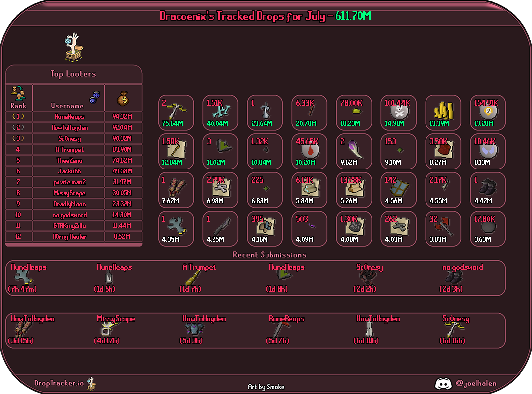
Task: Select Jackuhh row in Top Looters
Action: pyautogui.click(x=74, y=171)
